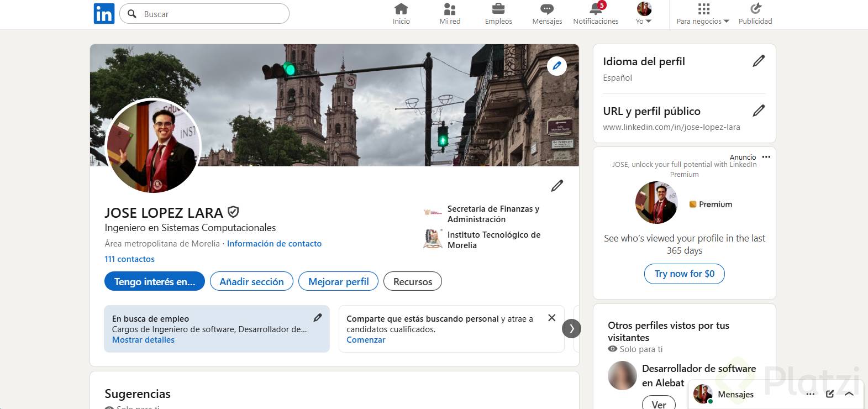Screen dimensions: 868x409
Task: Click the Mejorar perfil button
Action: [x=338, y=281]
